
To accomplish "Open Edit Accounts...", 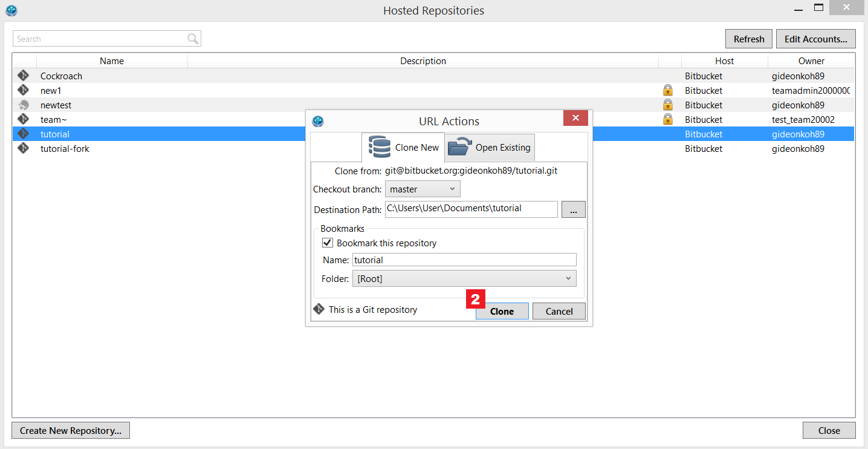I will 816,39.
